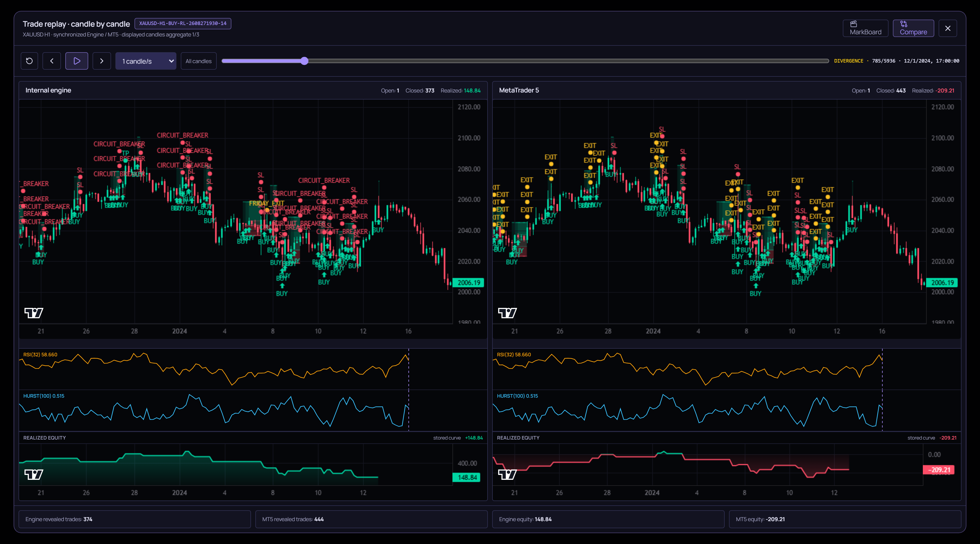Click MT5 Closed: 443 header value
The image size is (980, 544).
click(x=891, y=91)
